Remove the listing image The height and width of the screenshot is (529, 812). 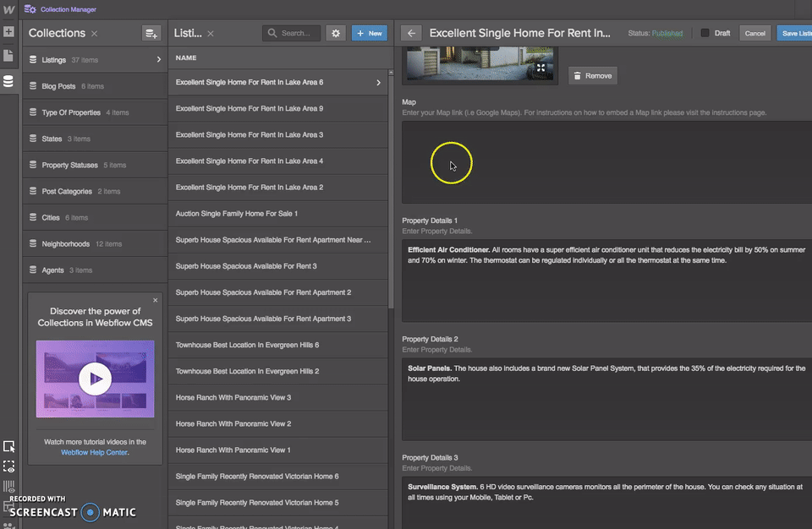coord(592,76)
